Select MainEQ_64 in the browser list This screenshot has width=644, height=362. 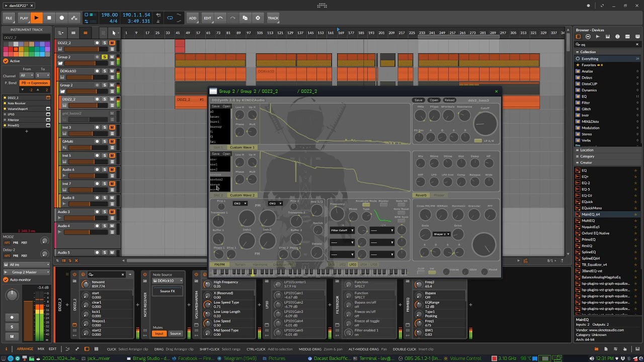click(x=591, y=214)
